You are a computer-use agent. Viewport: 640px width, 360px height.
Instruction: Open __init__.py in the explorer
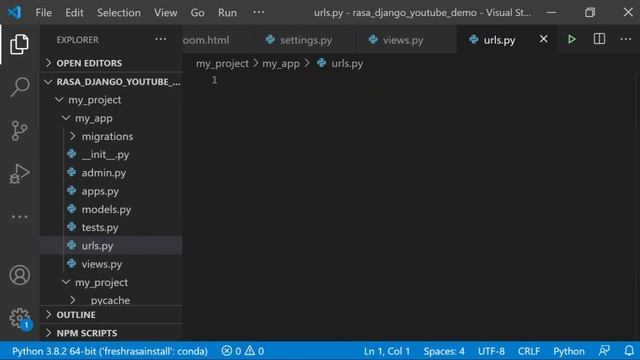coord(111,155)
